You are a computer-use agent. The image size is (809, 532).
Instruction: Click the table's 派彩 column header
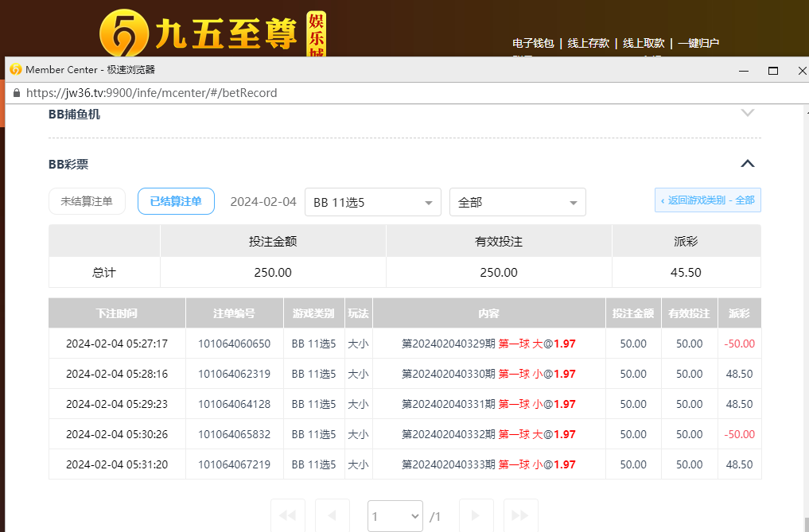tap(739, 313)
